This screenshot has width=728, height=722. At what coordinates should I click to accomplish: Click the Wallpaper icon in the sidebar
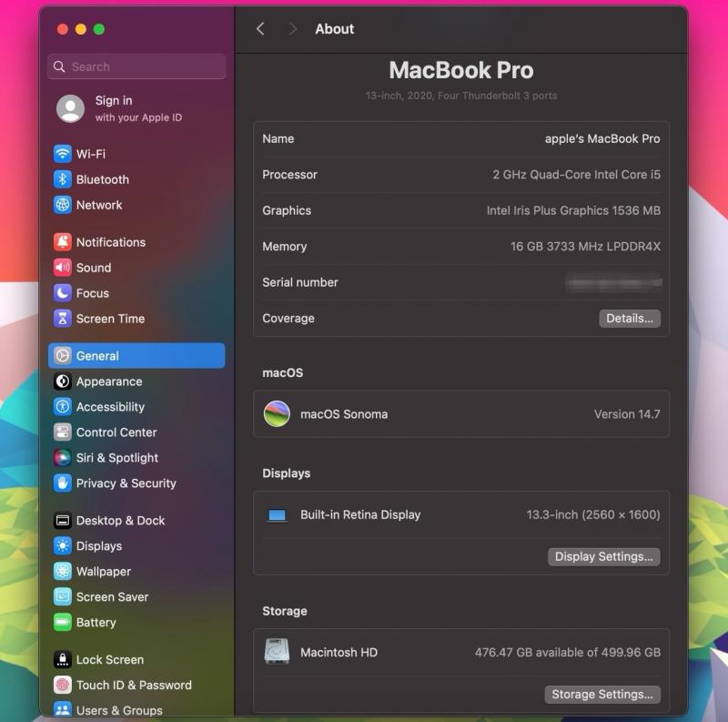pos(62,572)
